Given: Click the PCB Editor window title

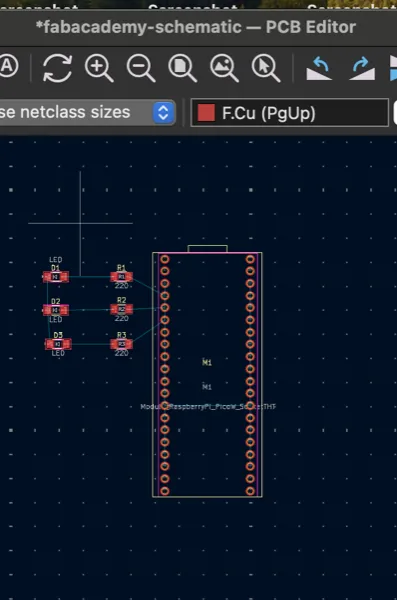Looking at the screenshot, I should coord(196,27).
